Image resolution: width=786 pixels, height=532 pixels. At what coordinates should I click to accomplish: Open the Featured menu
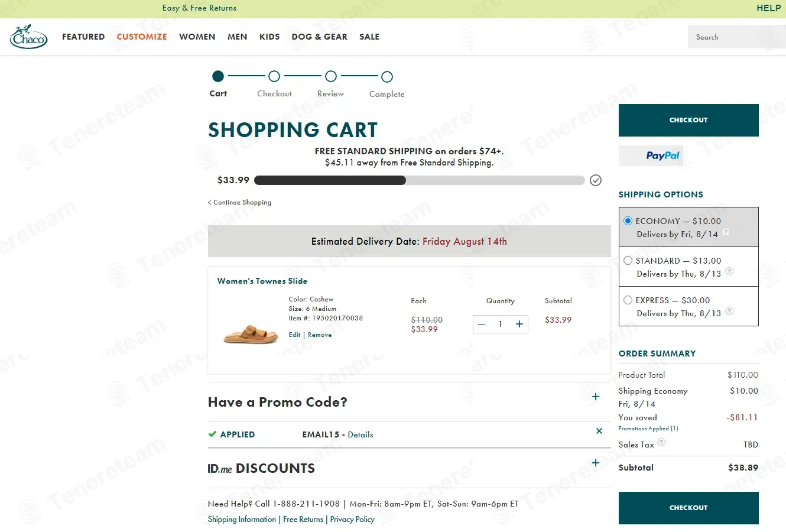pos(83,37)
